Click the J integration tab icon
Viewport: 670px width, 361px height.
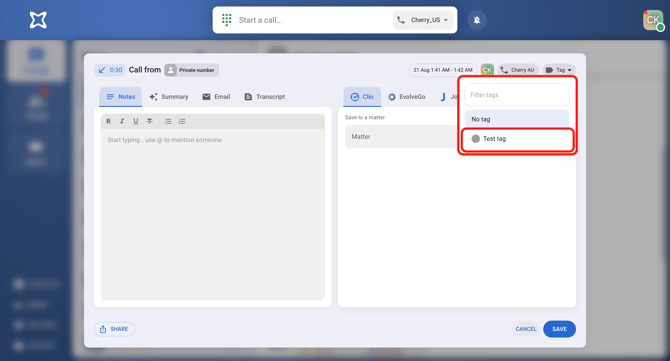pos(443,97)
